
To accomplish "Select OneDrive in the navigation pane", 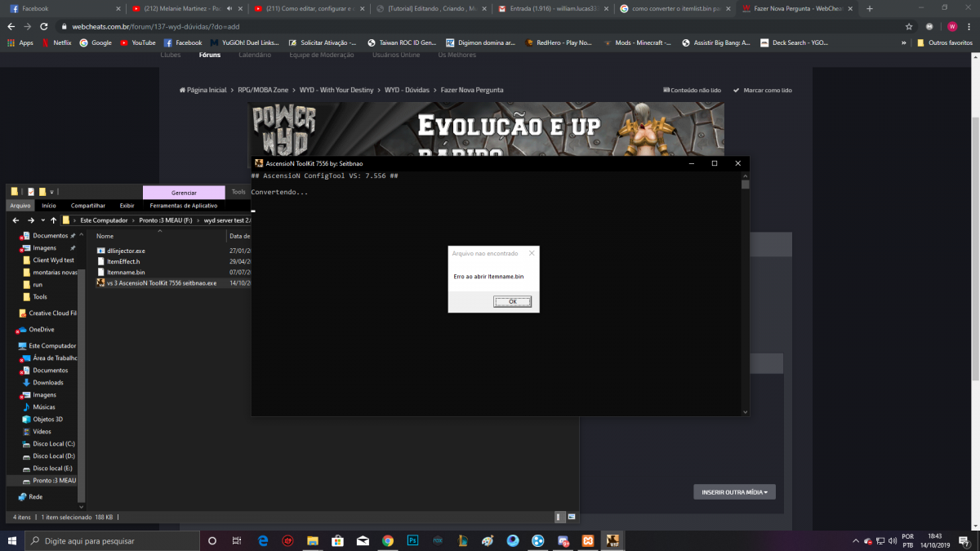I will tap(41, 330).
